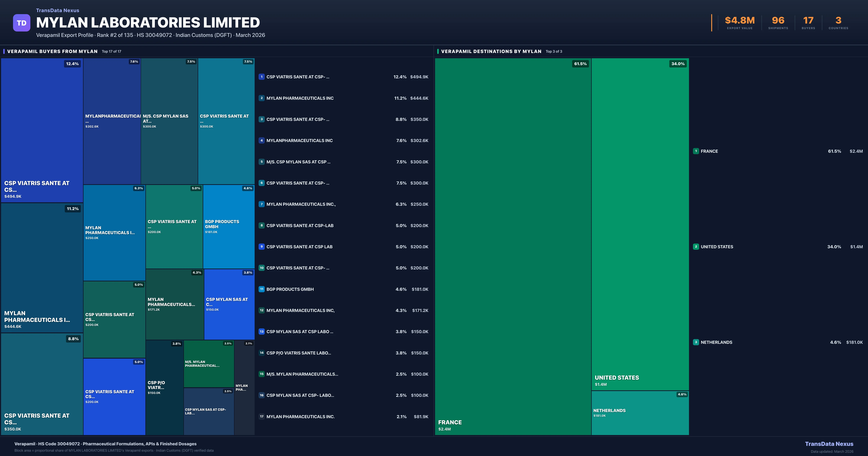
Task: Click Netherlands rank badge in destinations list
Action: (x=696, y=342)
